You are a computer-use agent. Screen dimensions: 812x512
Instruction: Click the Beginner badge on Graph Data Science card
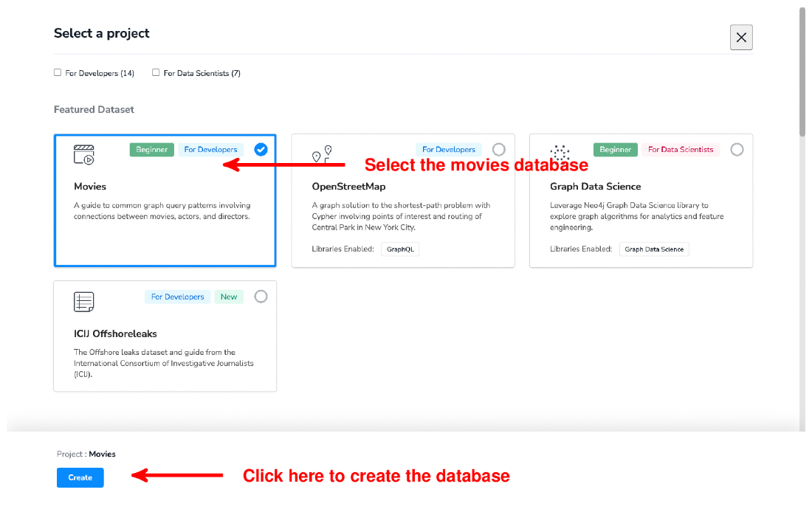615,150
